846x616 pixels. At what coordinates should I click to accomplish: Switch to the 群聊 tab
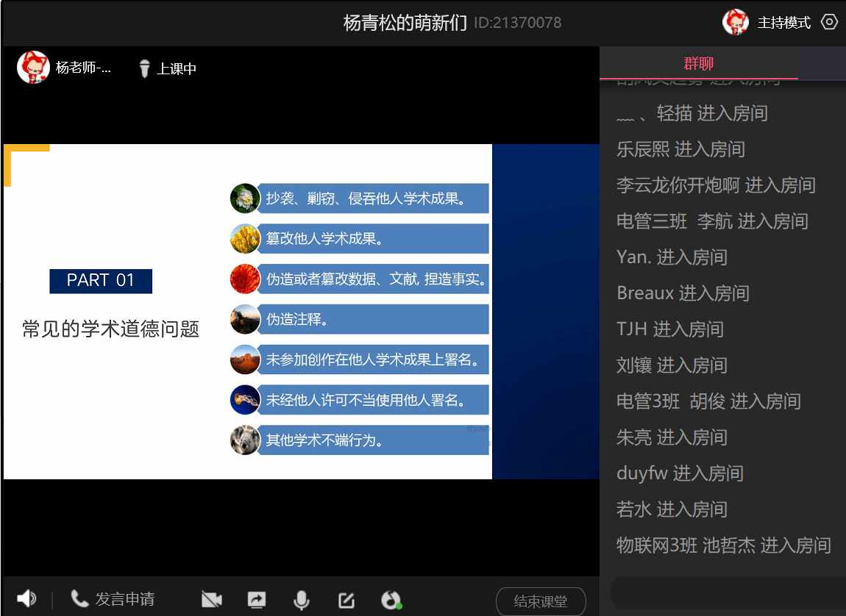tap(698, 63)
